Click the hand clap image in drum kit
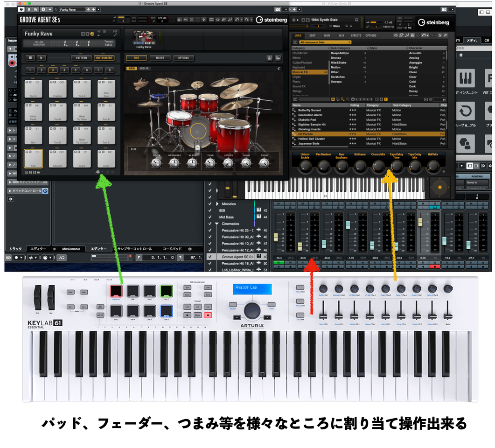Image resolution: width=495 pixels, height=448 pixels. coord(142,84)
